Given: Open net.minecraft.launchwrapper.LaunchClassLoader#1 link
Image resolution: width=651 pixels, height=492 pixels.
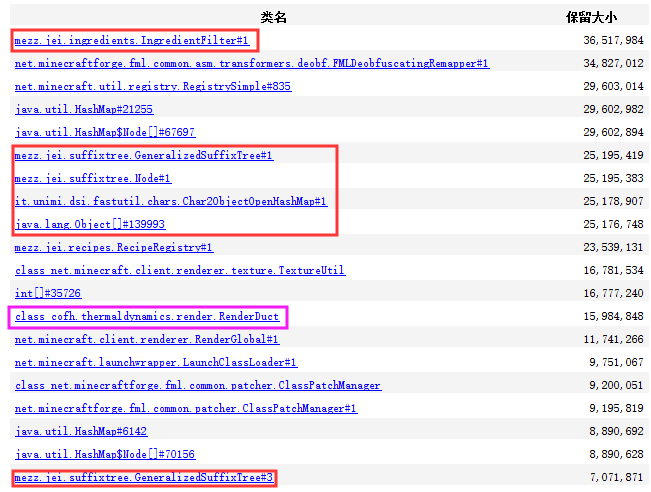Looking at the screenshot, I should coord(156,362).
